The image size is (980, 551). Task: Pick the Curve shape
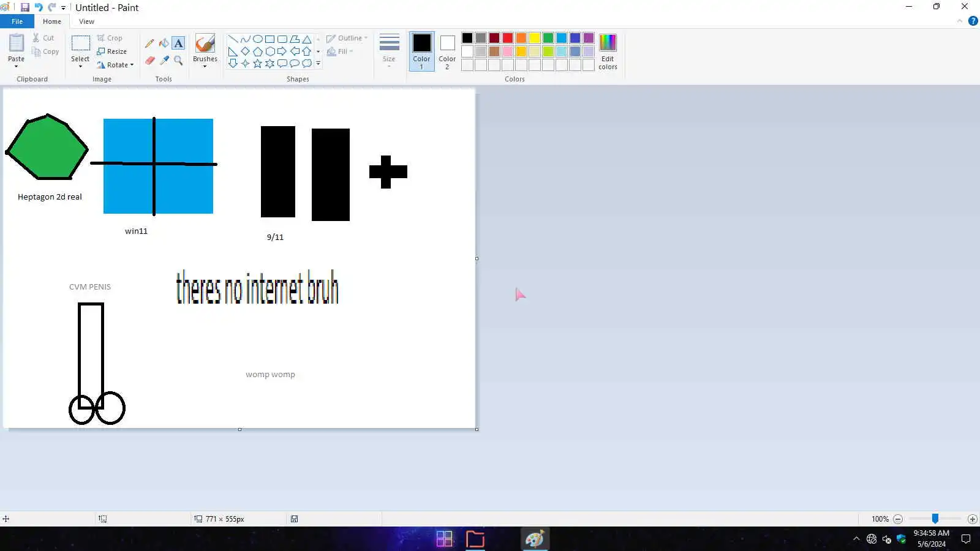[x=246, y=39]
